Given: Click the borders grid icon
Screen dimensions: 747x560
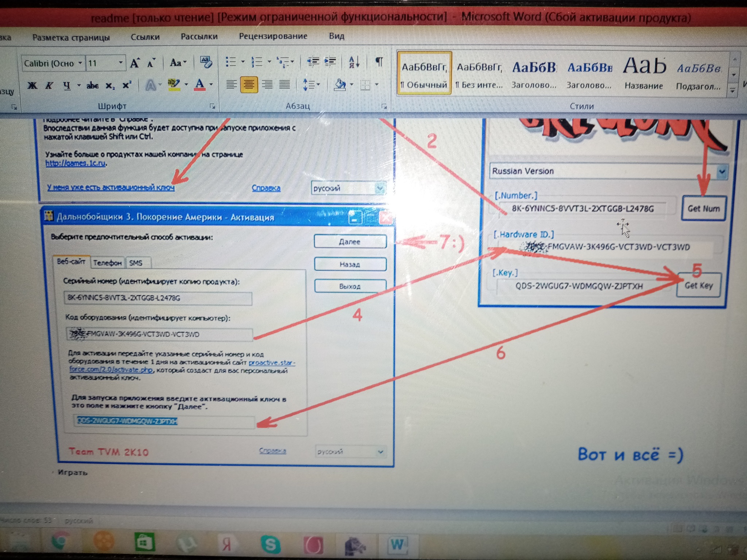Looking at the screenshot, I should coord(365,85).
